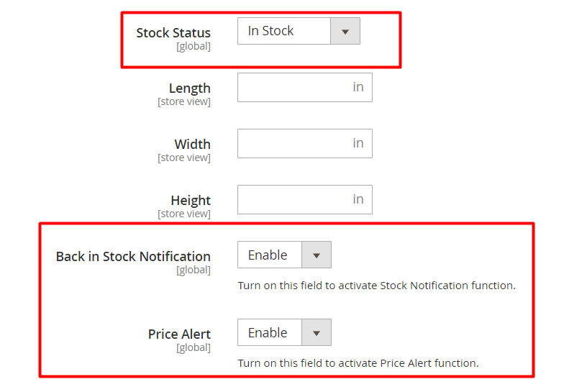Click the Length field label
The width and height of the screenshot is (587, 392).
(190, 88)
